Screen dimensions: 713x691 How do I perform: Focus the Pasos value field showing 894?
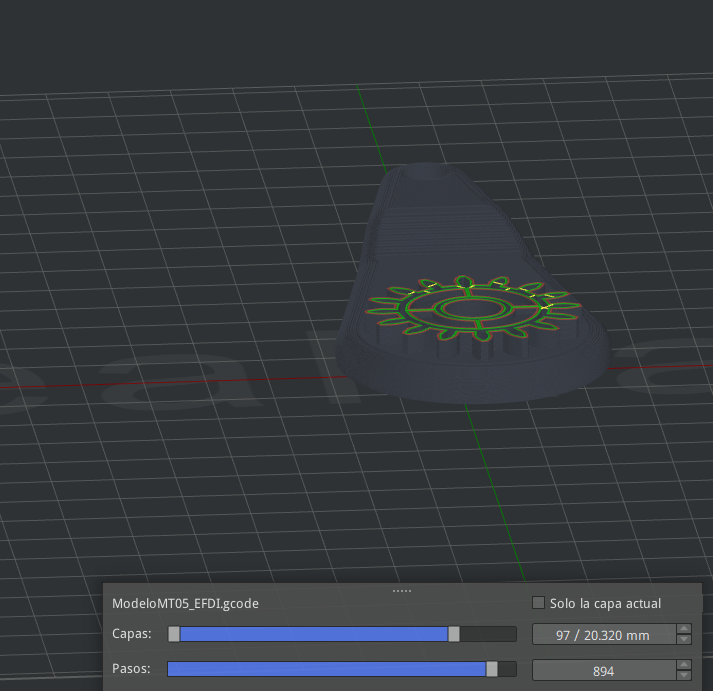pyautogui.click(x=603, y=671)
